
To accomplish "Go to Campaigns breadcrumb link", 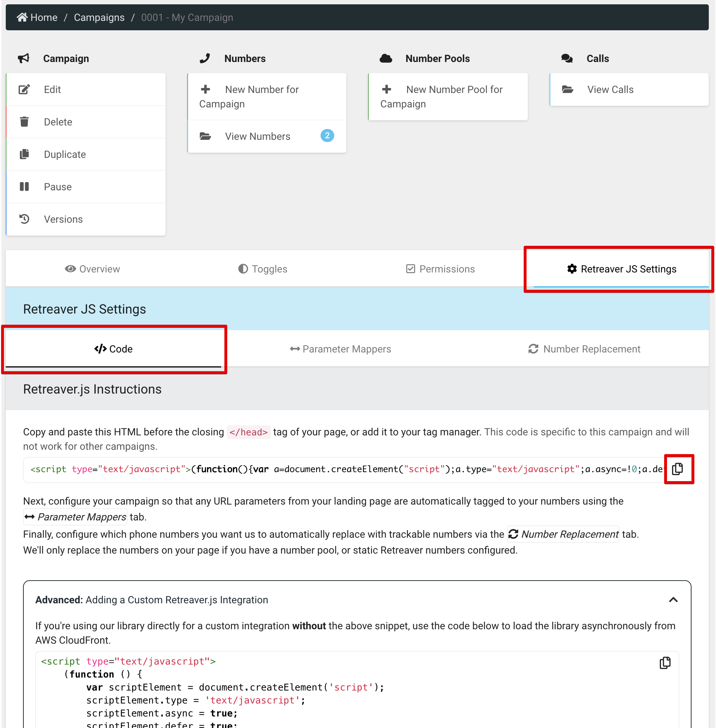I will point(99,17).
